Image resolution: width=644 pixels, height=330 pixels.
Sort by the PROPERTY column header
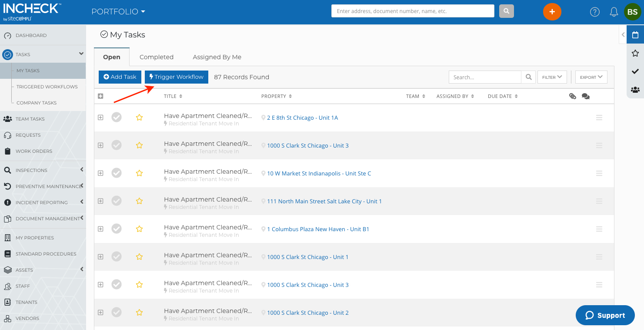pos(277,96)
